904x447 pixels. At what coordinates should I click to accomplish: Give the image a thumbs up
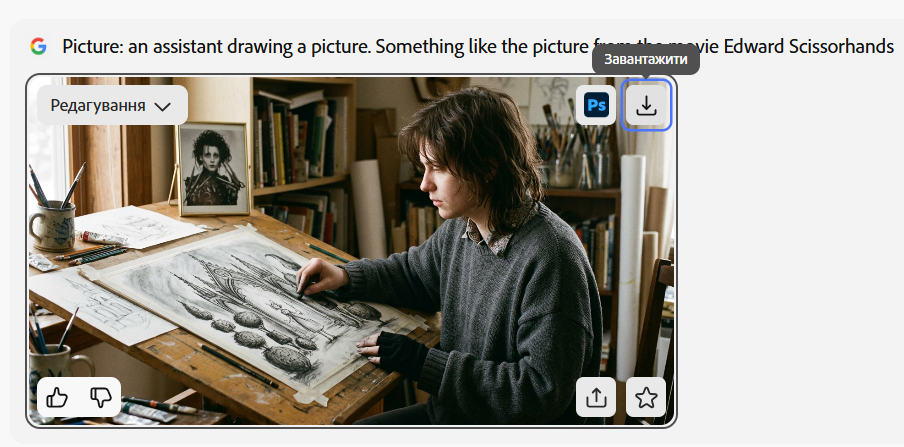click(57, 397)
